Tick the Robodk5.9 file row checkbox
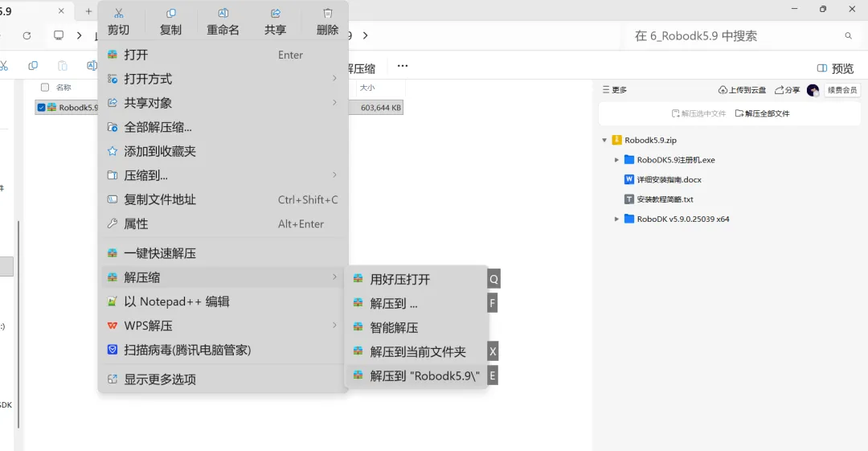 click(42, 108)
